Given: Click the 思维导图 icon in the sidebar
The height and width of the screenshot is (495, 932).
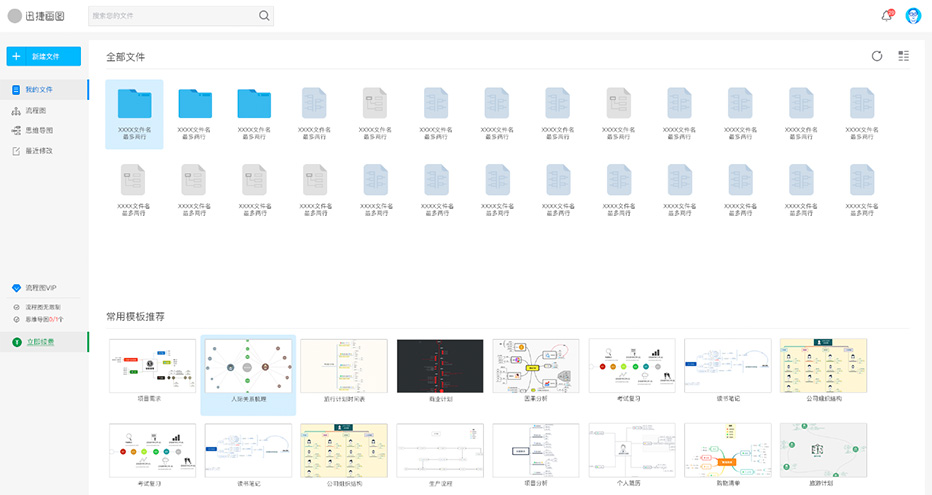Looking at the screenshot, I should pos(16,130).
